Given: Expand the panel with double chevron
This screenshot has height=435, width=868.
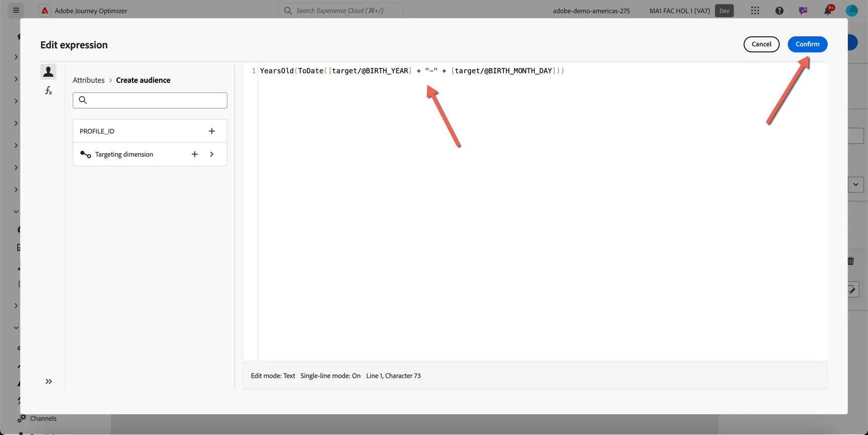Looking at the screenshot, I should [49, 381].
